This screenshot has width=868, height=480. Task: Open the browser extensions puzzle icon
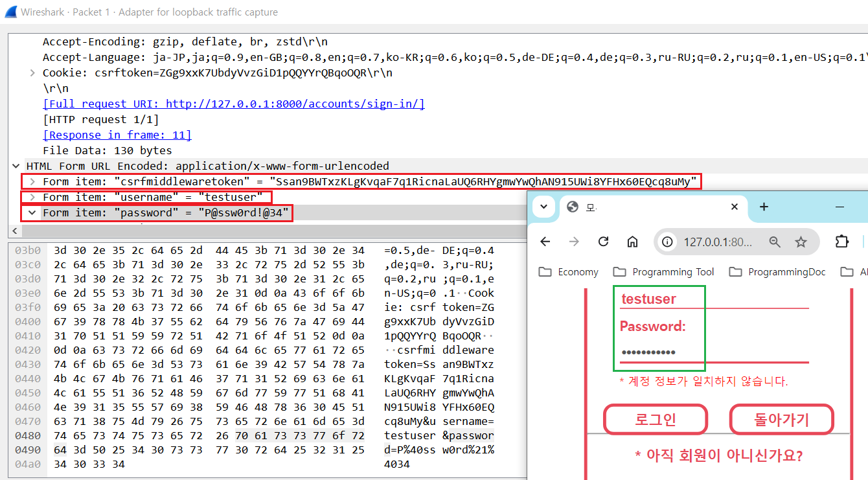point(841,242)
